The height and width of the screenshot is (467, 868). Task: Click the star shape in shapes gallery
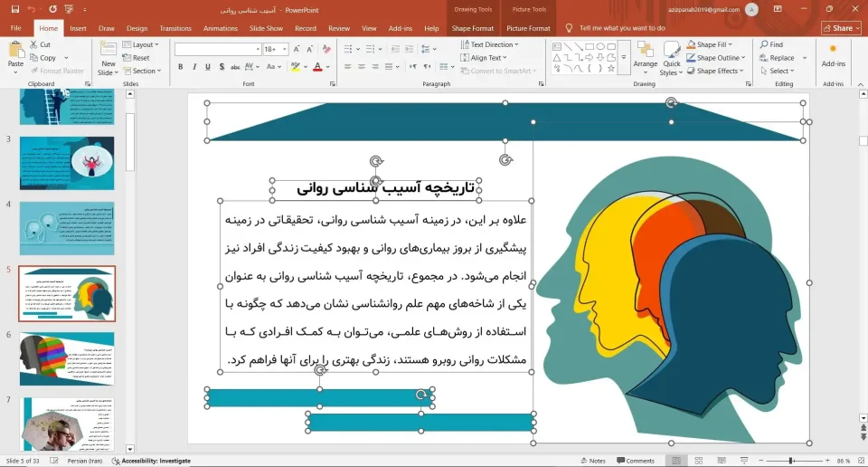point(611,69)
